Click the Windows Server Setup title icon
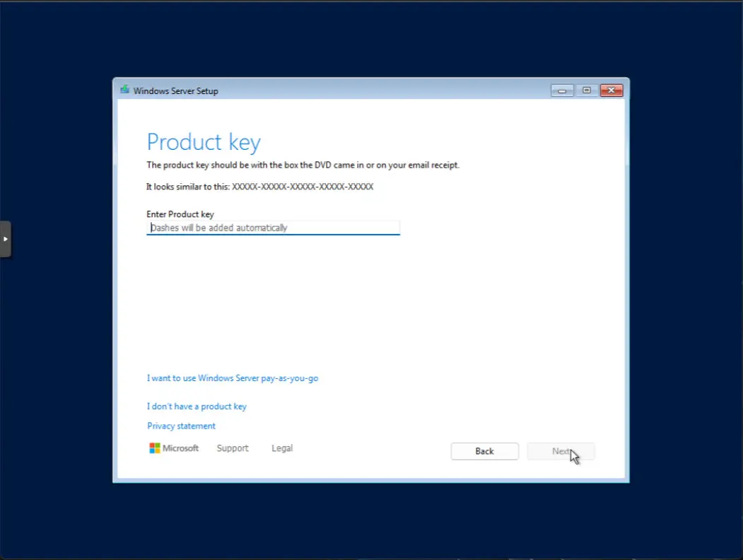This screenshot has height=560, width=743. coord(124,90)
